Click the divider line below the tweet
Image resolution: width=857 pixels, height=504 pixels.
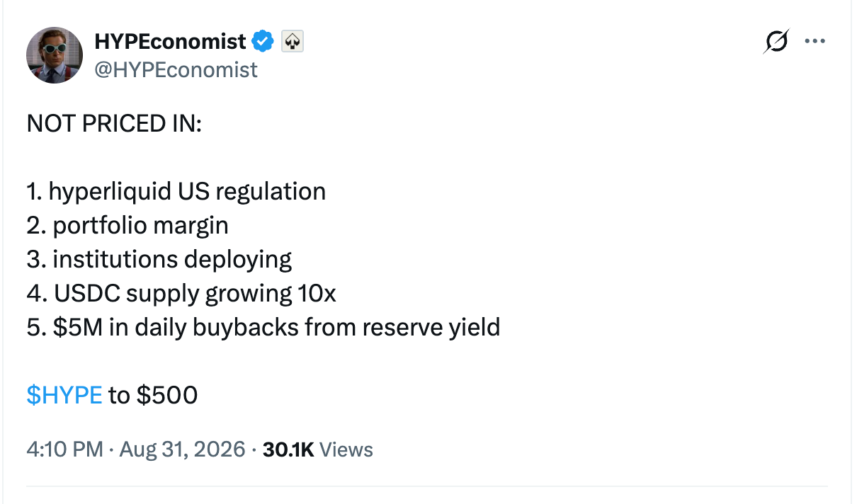click(x=427, y=486)
